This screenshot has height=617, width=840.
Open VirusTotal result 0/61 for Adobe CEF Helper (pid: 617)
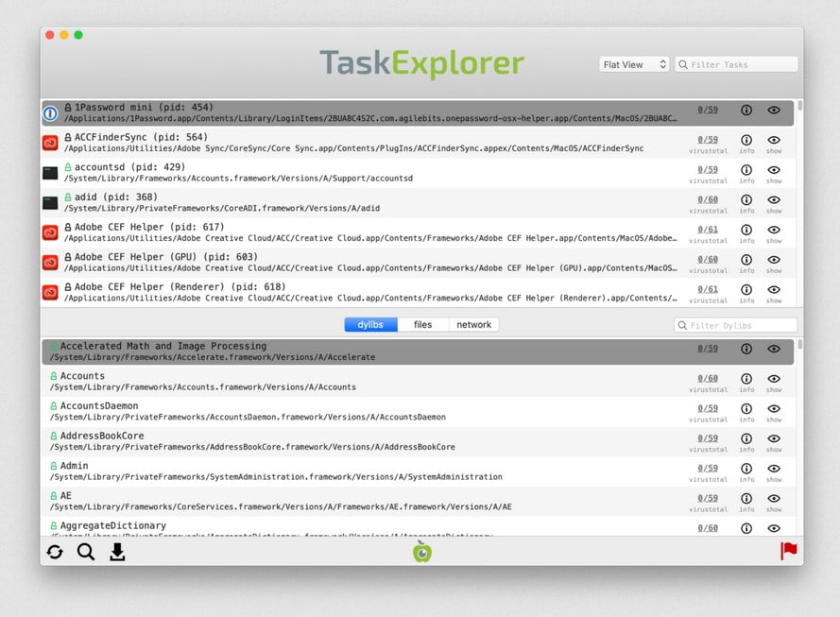tap(708, 230)
